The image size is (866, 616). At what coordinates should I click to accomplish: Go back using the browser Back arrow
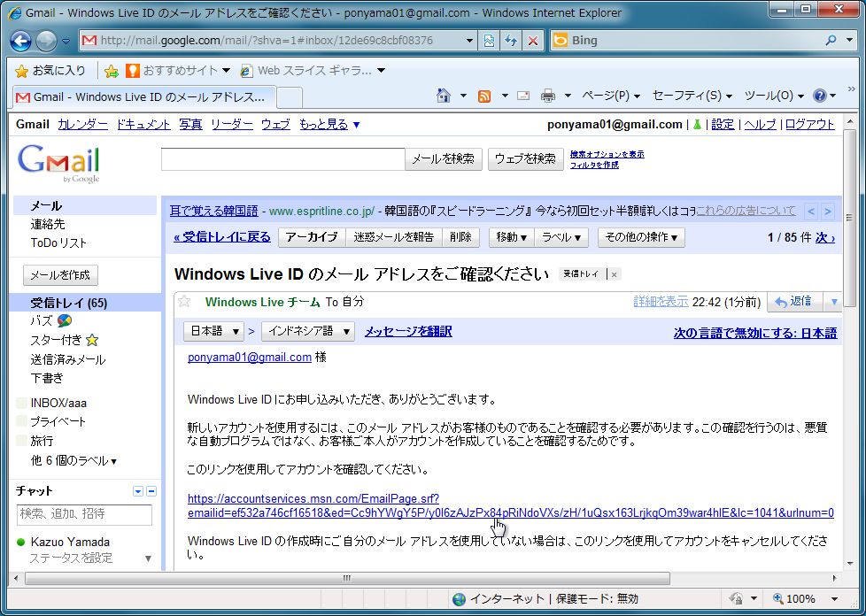pyautogui.click(x=20, y=41)
